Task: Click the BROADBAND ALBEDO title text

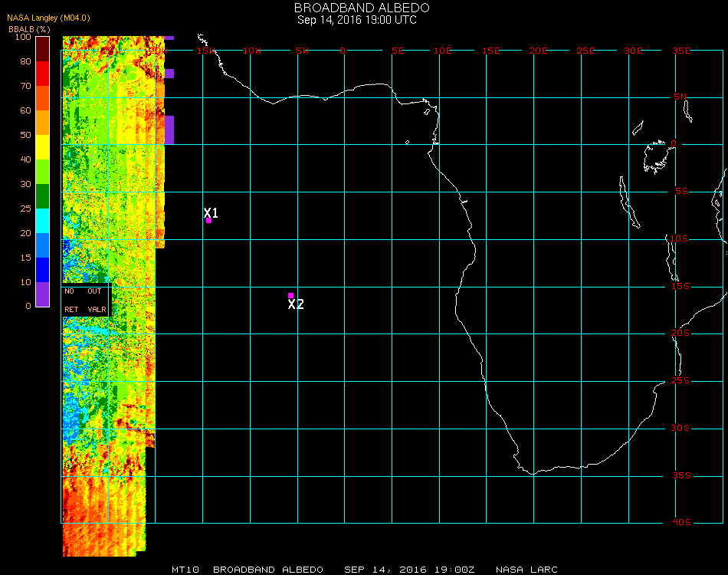Action: coord(357,8)
